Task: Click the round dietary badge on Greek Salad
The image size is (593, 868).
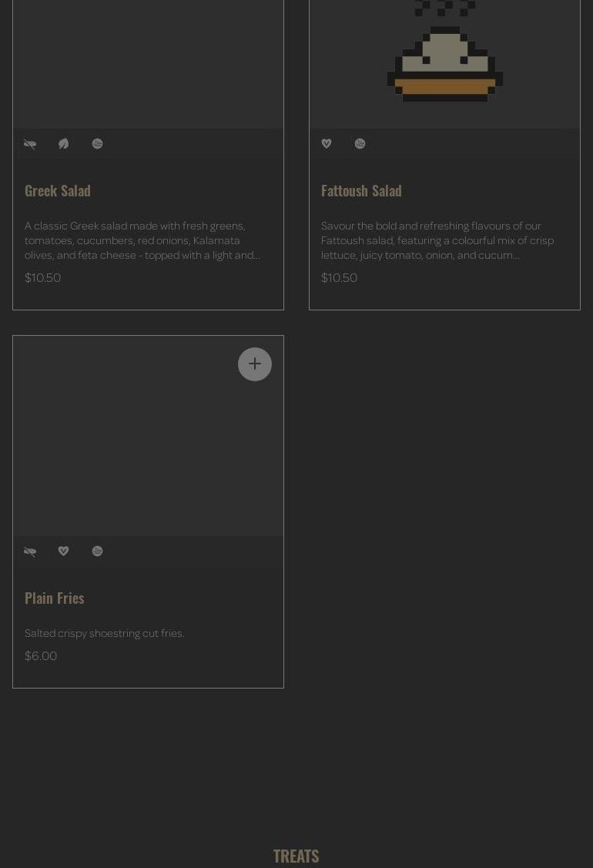Action: coord(97,144)
